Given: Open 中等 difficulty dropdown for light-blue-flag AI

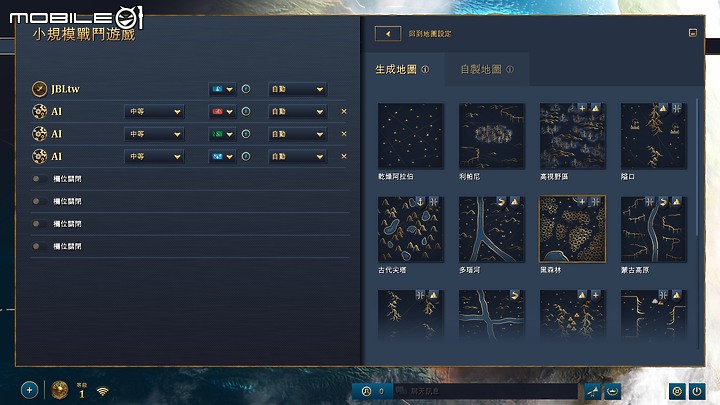Looking at the screenshot, I should pos(154,157).
